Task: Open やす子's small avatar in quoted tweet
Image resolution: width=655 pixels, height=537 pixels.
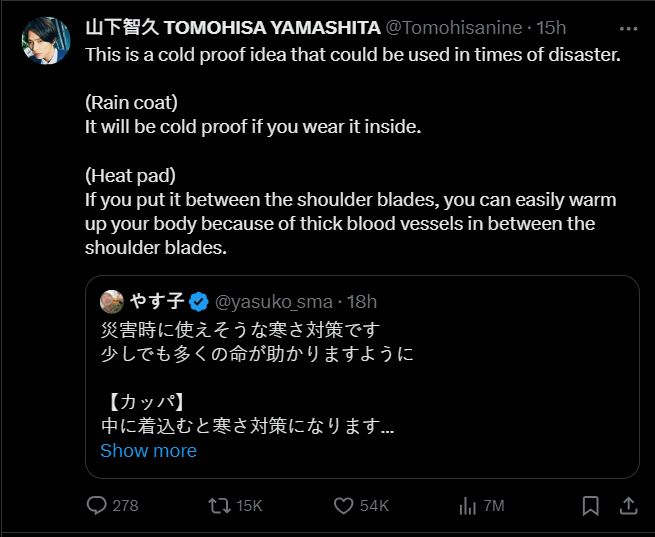Action: click(112, 301)
